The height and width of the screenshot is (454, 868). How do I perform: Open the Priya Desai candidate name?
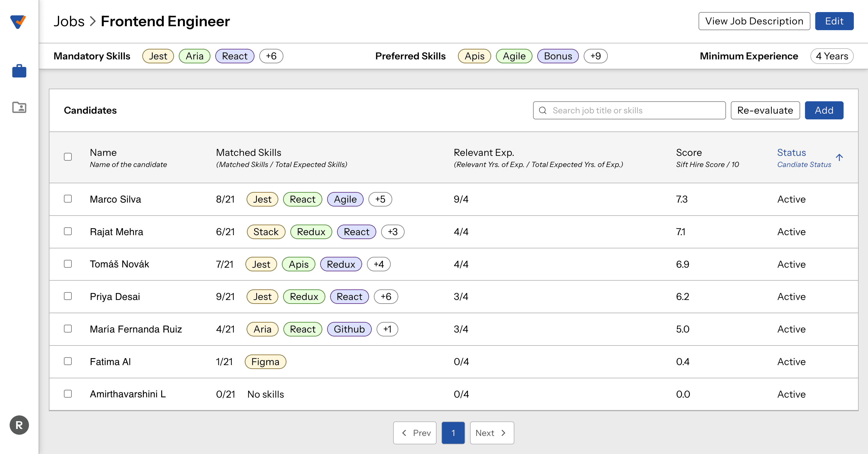[x=115, y=296]
